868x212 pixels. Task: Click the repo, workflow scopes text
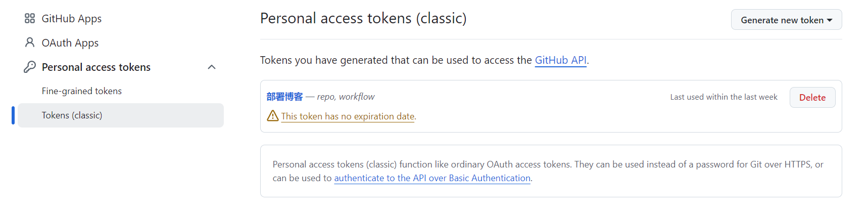pyautogui.click(x=346, y=97)
